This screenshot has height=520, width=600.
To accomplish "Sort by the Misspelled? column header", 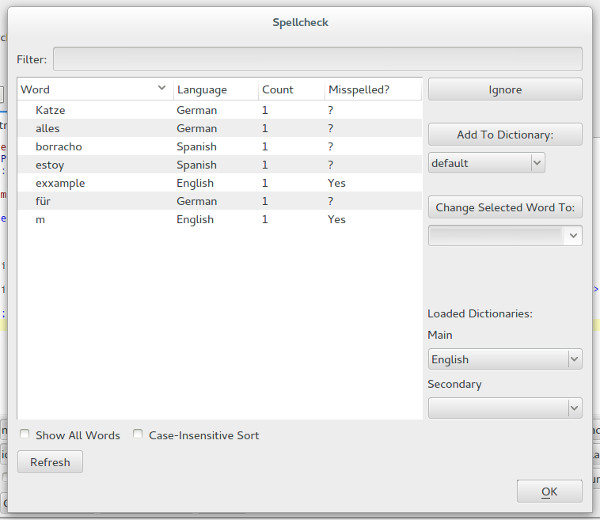I will click(372, 89).
